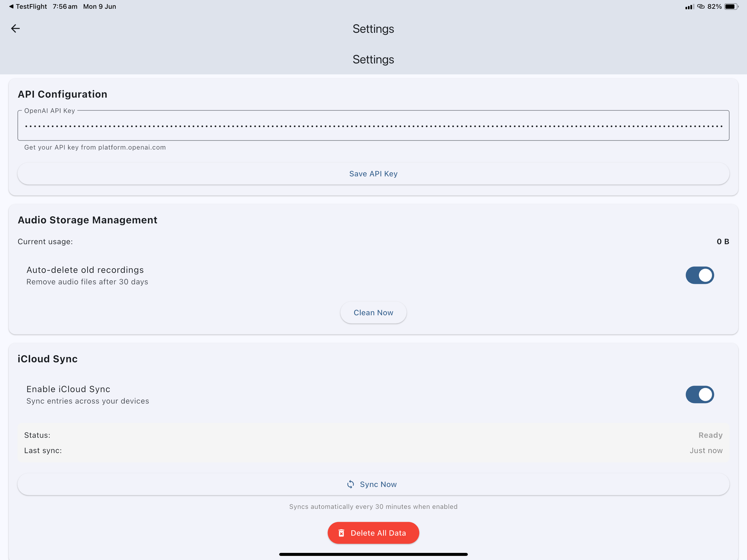
Task: Save the API key
Action: coord(373,174)
